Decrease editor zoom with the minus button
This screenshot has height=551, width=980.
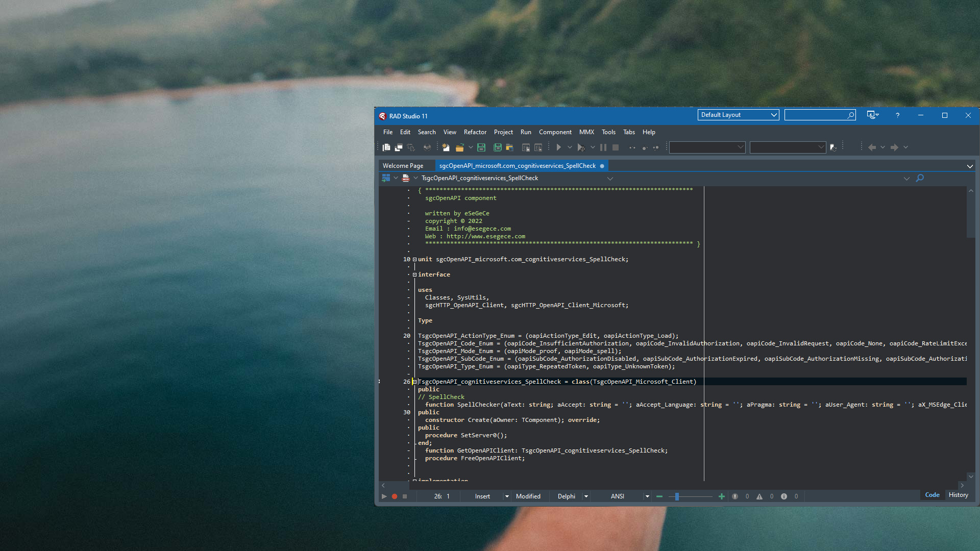[659, 496]
